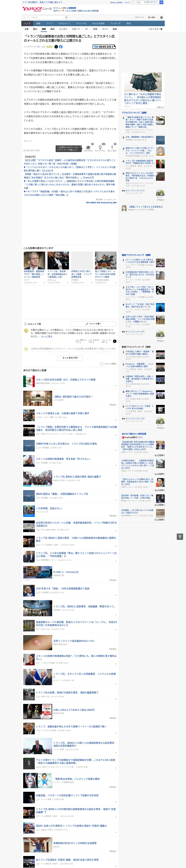Viewport: 186px width, 868px height.
Task: Open メキシコ初の女性大統領 自昼路上 article
Action: (x=65, y=379)
